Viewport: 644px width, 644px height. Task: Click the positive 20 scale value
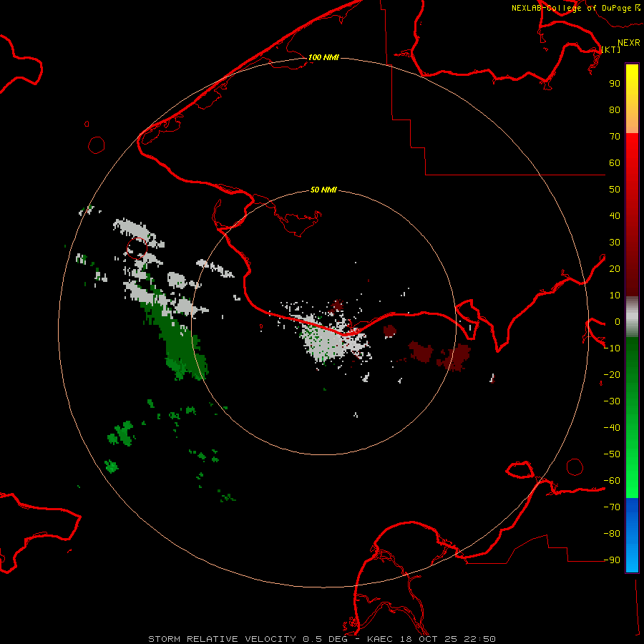615,268
